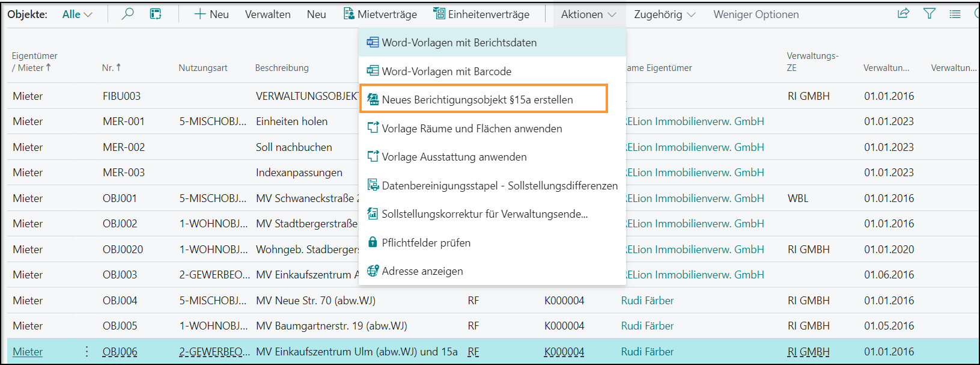Screen dimensions: 980x365
Task: Click Adresse anzeigen menu item
Action: (x=422, y=271)
